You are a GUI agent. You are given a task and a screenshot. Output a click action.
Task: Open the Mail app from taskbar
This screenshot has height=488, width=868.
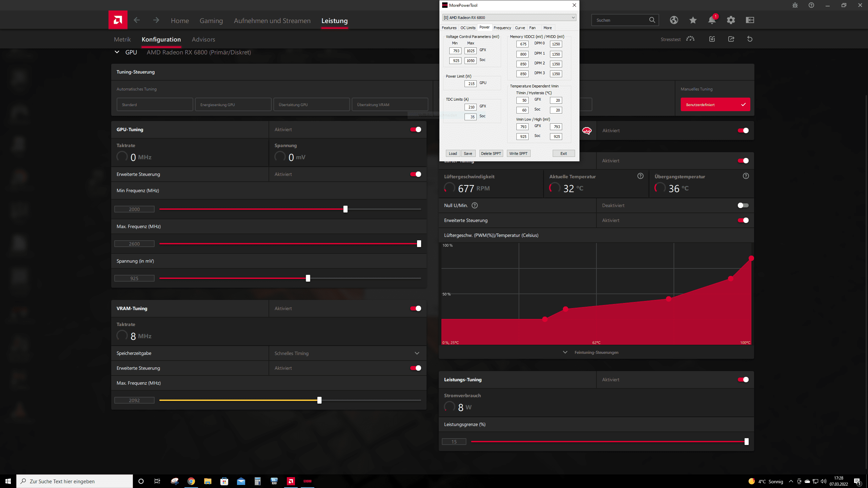point(241,481)
